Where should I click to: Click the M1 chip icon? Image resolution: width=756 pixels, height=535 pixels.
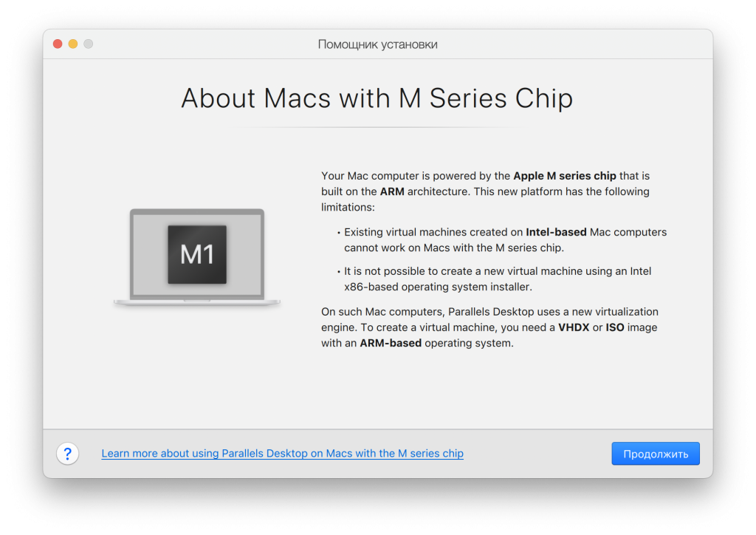tap(197, 254)
